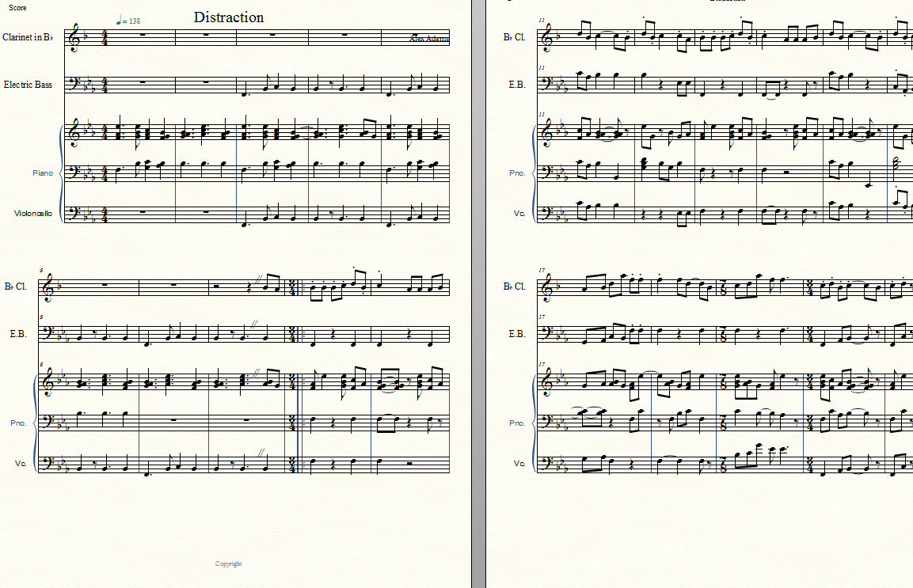Select the bass clef on the Electric Bass staff
The width and height of the screenshot is (913, 588).
pyautogui.click(x=74, y=85)
